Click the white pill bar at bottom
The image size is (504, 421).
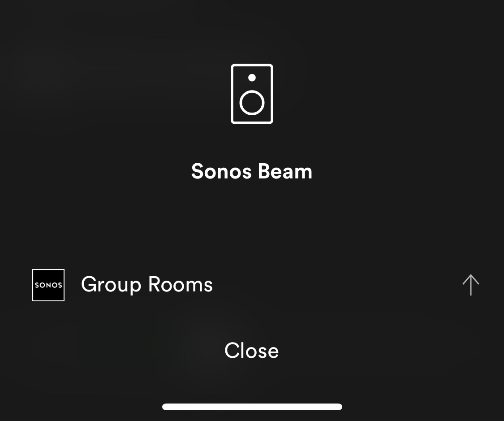pyautogui.click(x=252, y=407)
